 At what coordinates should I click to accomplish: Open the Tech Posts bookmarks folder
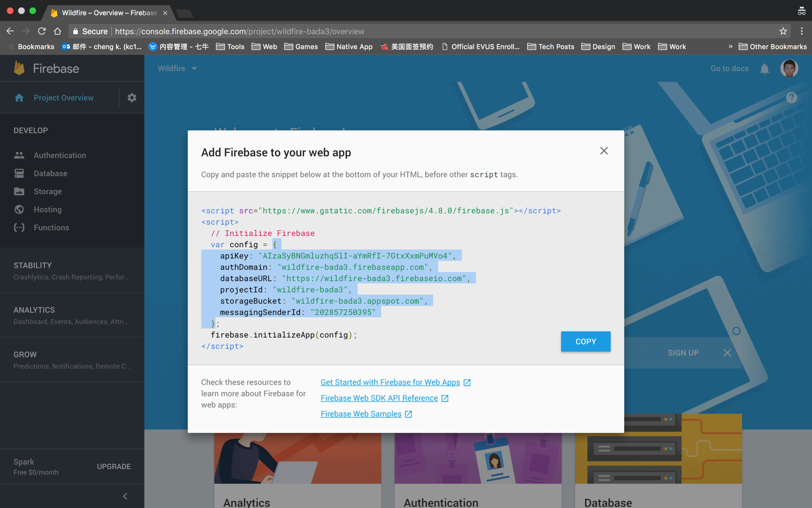click(551, 47)
